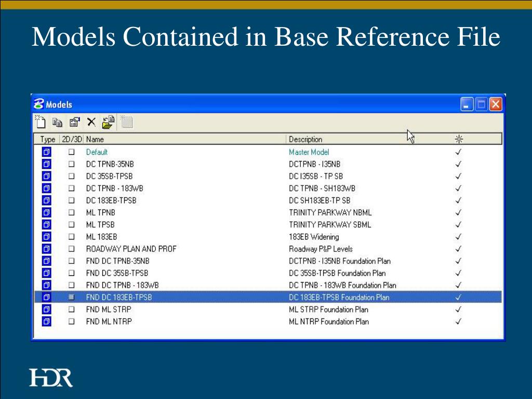The width and height of the screenshot is (532, 399).
Task: Sort the list by the 2D/3D column header
Action: (72, 139)
